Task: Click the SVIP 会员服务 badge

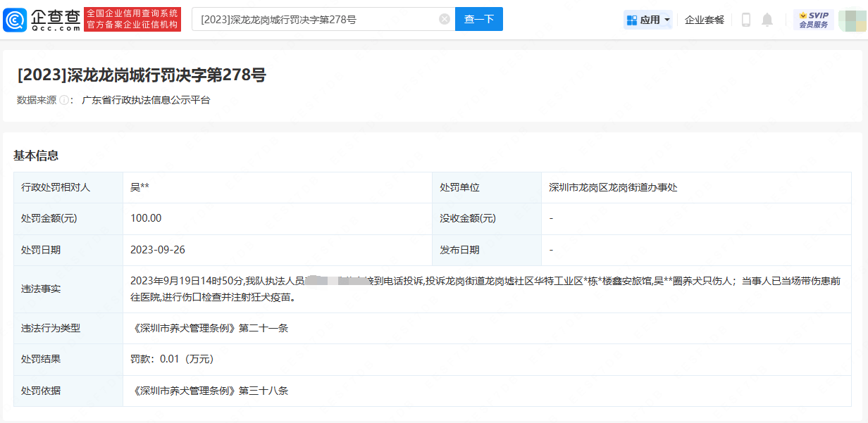Action: [813, 20]
